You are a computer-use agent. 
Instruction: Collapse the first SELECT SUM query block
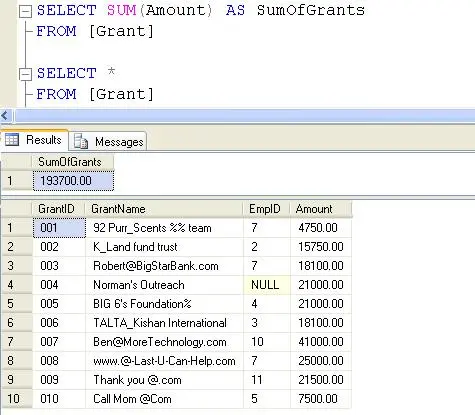click(x=25, y=11)
